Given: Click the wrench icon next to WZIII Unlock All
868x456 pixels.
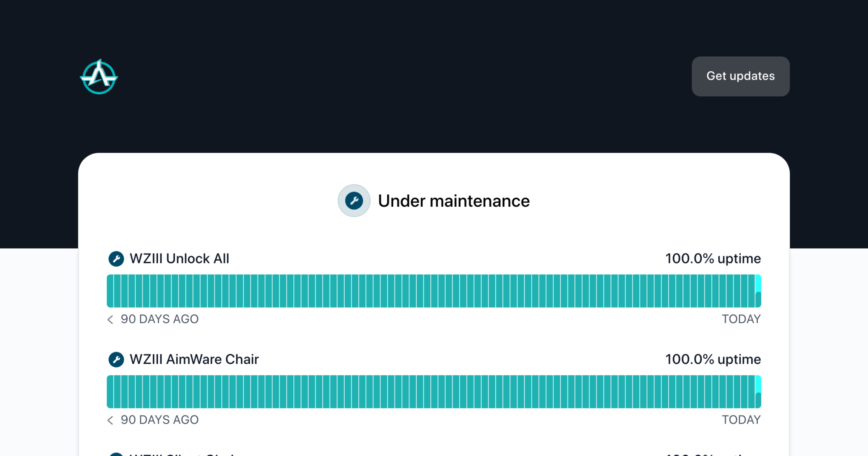Looking at the screenshot, I should coord(116,259).
